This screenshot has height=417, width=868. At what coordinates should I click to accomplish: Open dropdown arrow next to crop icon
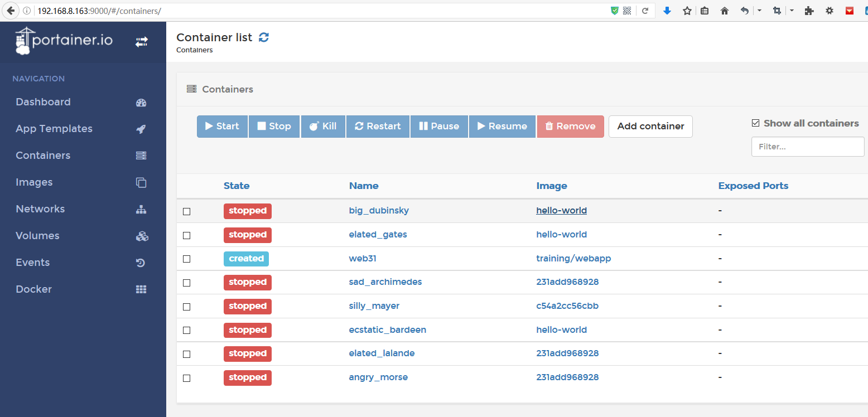(792, 11)
